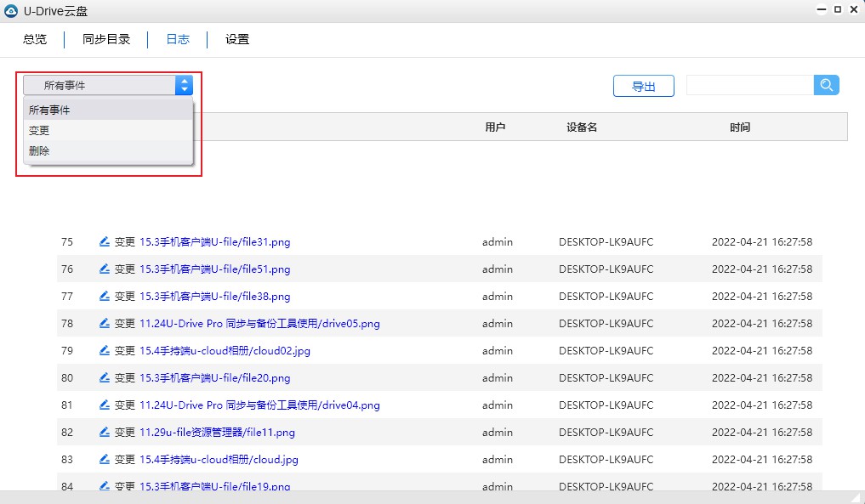Open file link file31.png in row 75

click(x=214, y=242)
